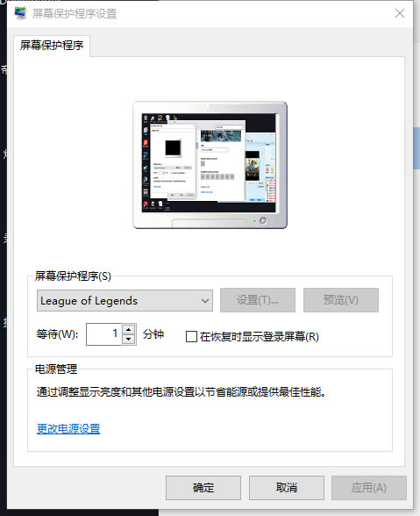420x516 pixels.
Task: Close the 屏幕保护程序设置 dialog
Action: tap(400, 13)
